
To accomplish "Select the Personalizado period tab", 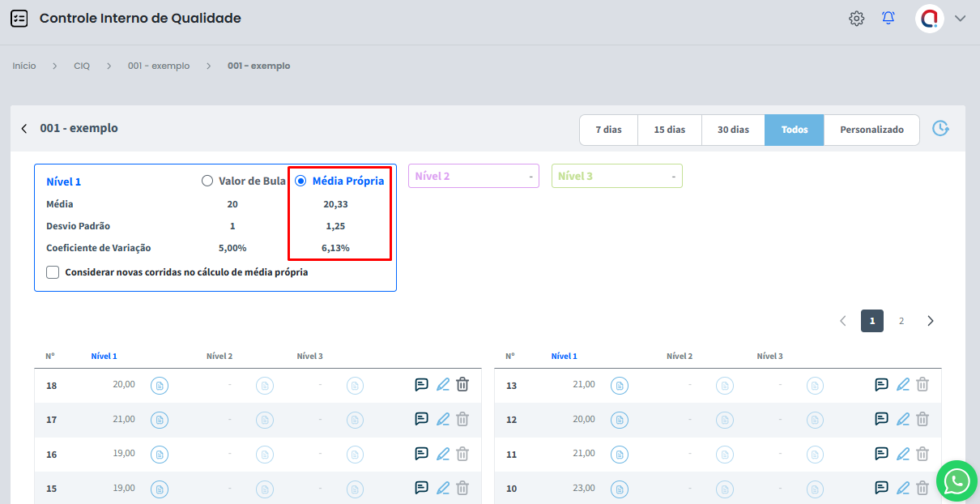I will (x=871, y=130).
